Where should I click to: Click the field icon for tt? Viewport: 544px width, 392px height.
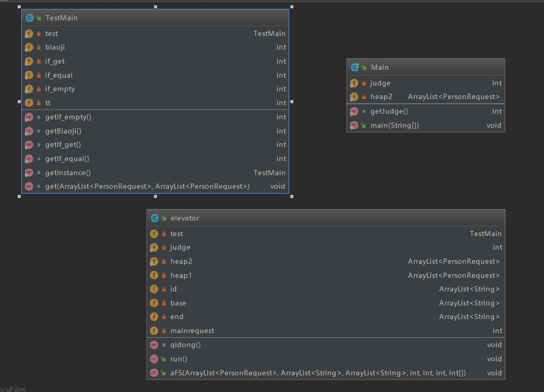point(29,103)
